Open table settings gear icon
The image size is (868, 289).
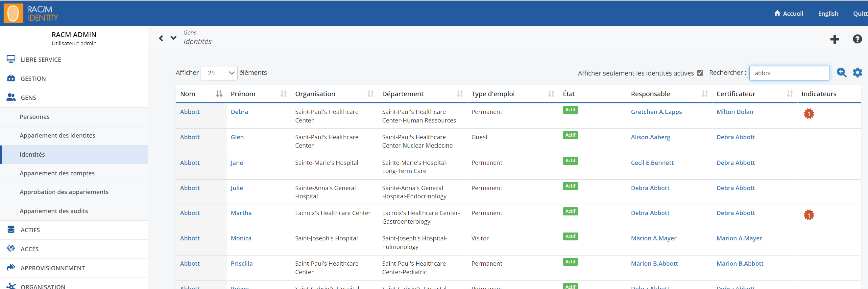857,73
